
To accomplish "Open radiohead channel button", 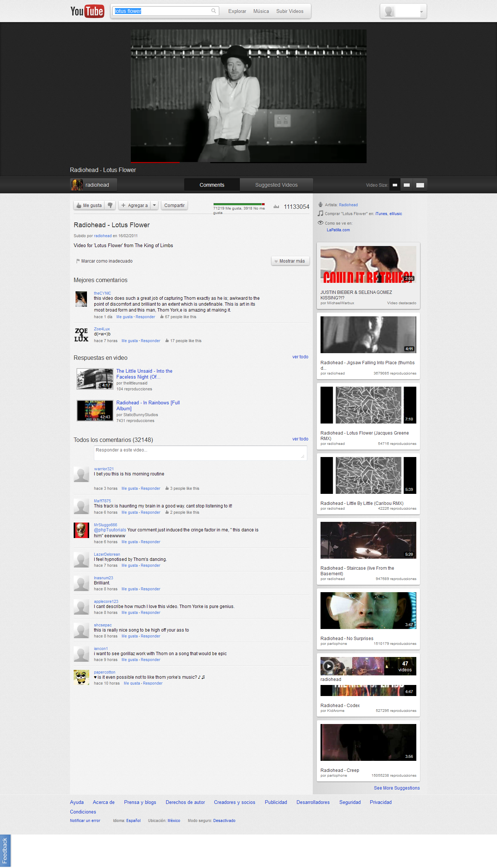I will tap(94, 185).
